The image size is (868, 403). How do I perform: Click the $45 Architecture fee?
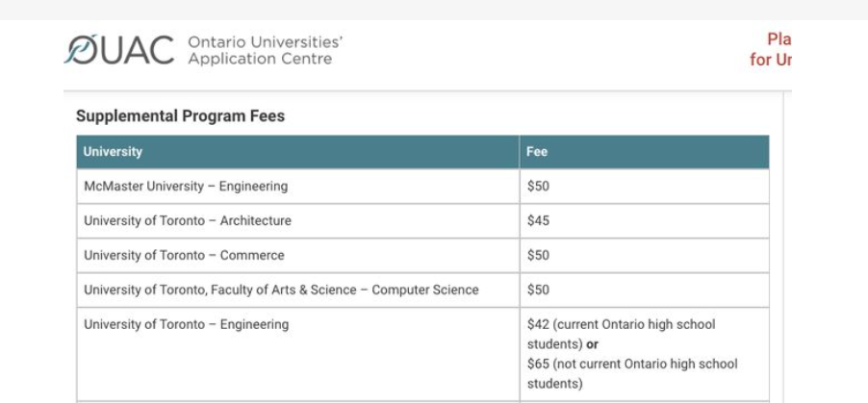tap(538, 221)
